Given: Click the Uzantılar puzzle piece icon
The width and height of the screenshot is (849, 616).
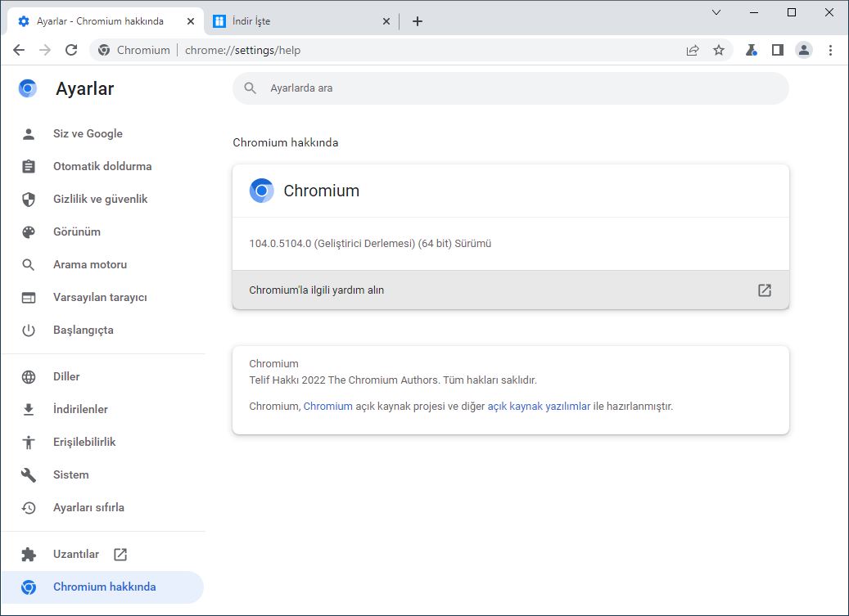Looking at the screenshot, I should point(28,555).
